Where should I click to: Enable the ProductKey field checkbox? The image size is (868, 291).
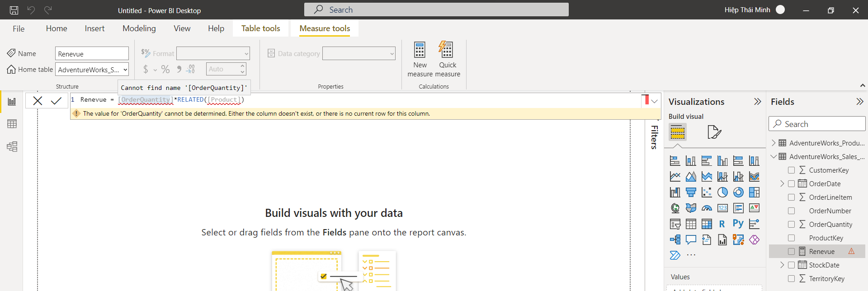[x=791, y=238]
